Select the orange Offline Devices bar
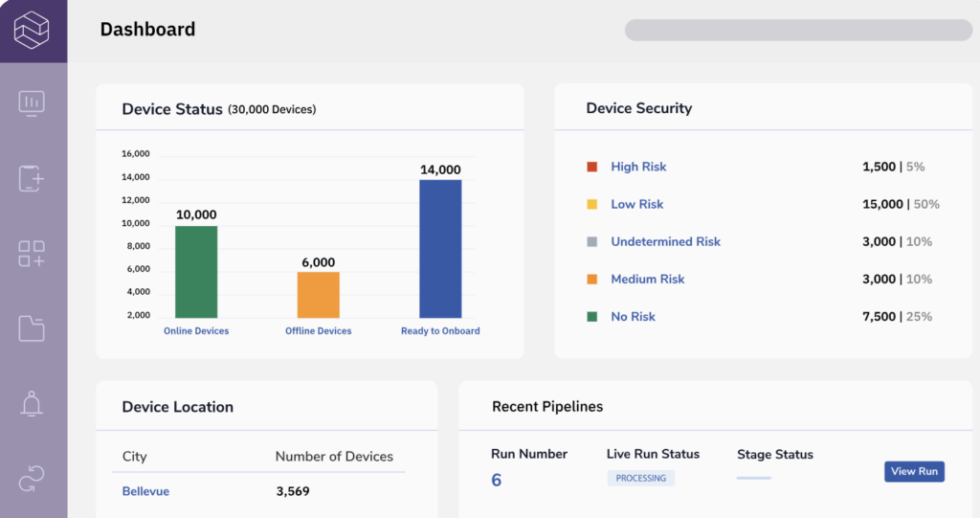 click(318, 295)
